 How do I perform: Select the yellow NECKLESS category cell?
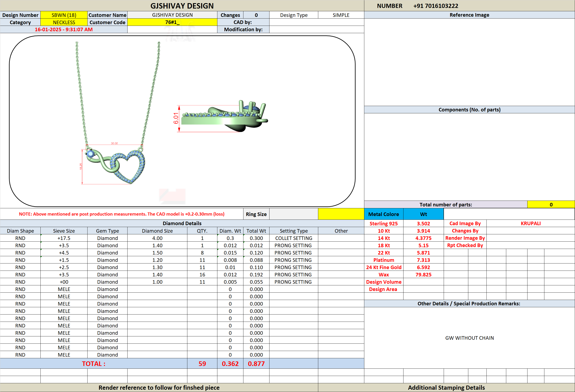point(64,22)
